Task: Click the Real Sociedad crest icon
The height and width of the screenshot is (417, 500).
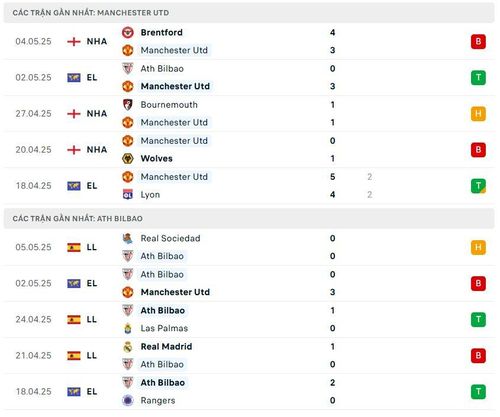Action: (x=128, y=238)
